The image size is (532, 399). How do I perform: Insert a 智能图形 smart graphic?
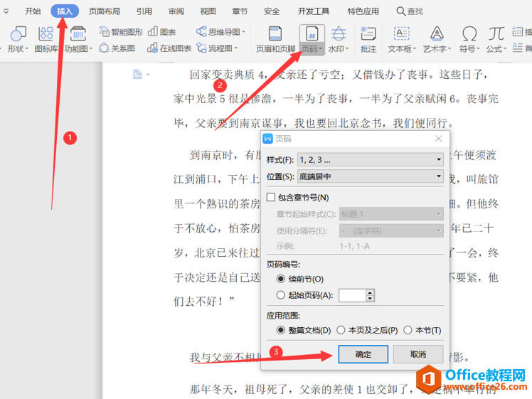click(121, 32)
